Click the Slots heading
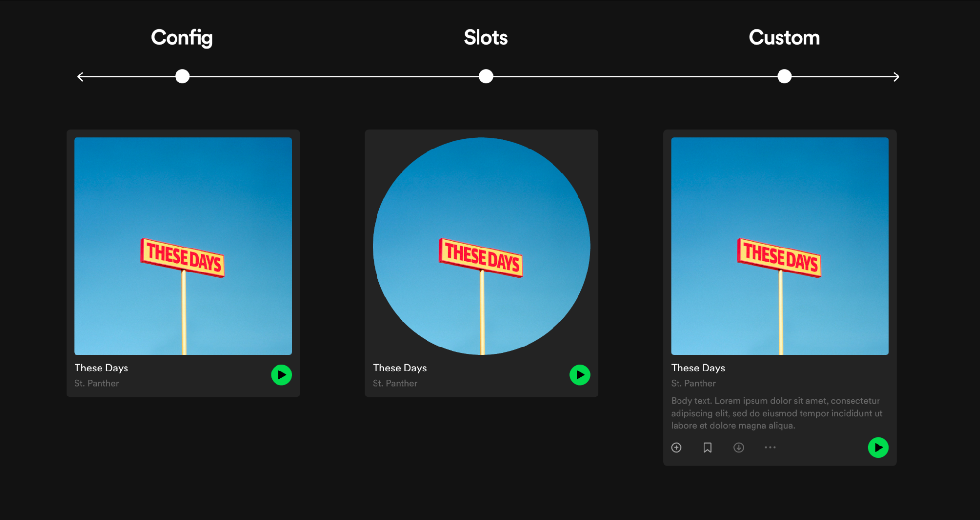 pyautogui.click(x=486, y=38)
